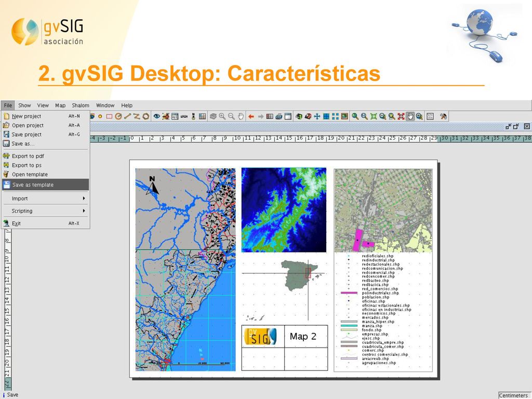Expand the Scripting submenu
The height and width of the screenshot is (399, 532).
46,211
